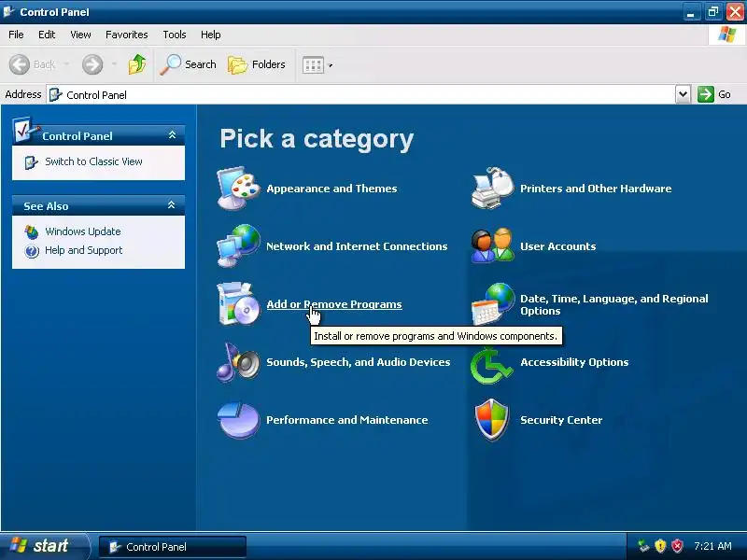This screenshot has height=560, width=747.
Task: Open the View menu
Action: (x=80, y=35)
